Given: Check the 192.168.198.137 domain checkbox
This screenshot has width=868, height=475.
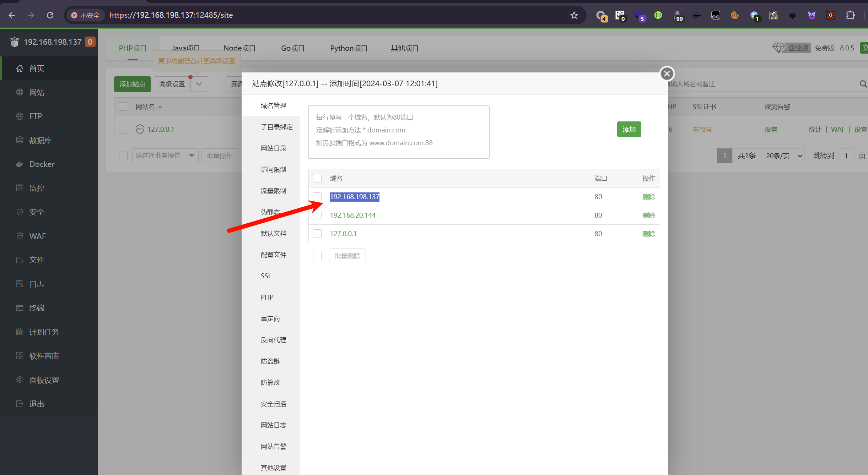Looking at the screenshot, I should pos(317,197).
